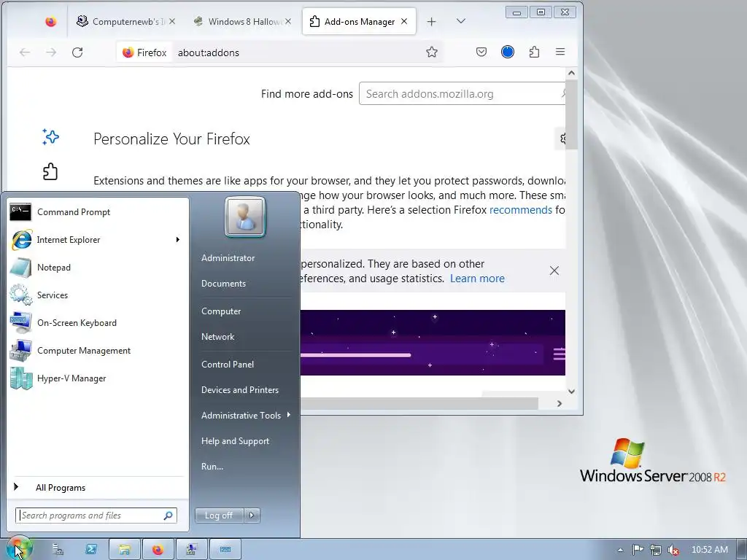Open Services from the Start menu
The width and height of the screenshot is (747, 560).
[98, 295]
